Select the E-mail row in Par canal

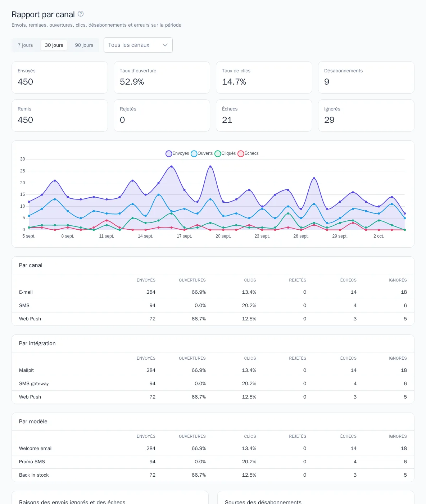click(213, 292)
